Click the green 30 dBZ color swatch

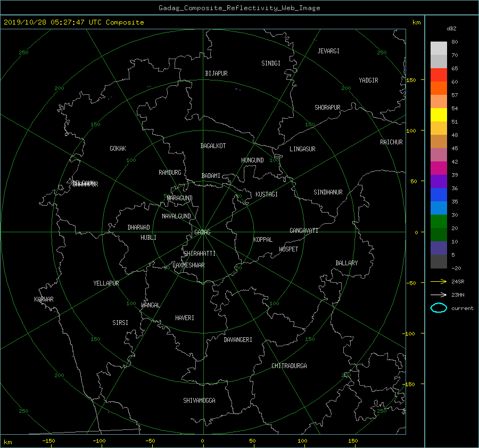(x=439, y=222)
